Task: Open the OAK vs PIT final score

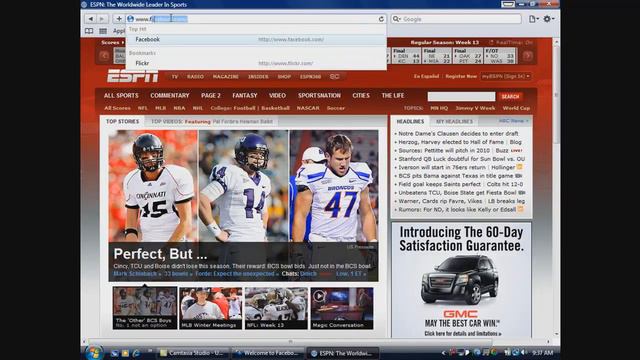Action: click(x=468, y=56)
